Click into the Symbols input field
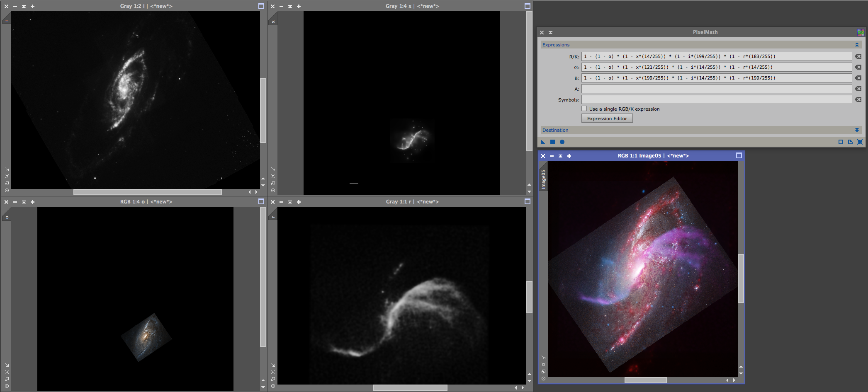Screen dimensions: 868x392 point(716,99)
